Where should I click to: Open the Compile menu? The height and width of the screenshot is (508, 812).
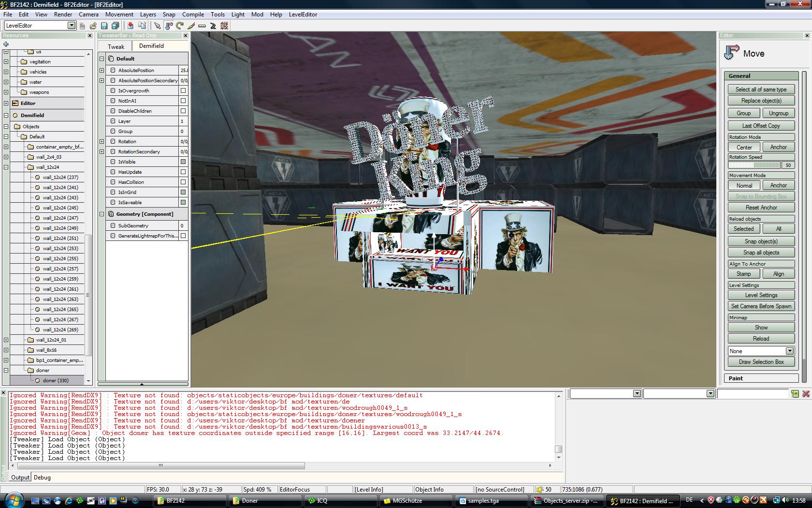[193, 14]
